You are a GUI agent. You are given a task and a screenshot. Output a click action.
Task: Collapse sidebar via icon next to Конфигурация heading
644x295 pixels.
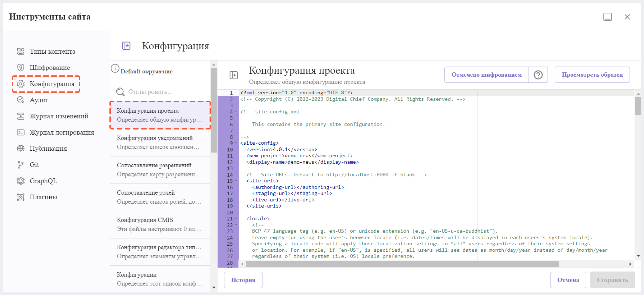(126, 46)
